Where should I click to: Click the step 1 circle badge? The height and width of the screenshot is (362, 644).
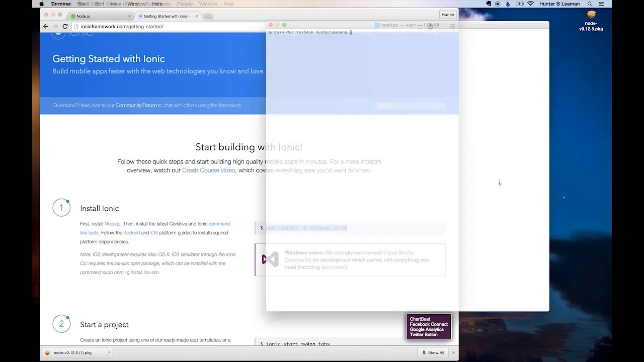point(61,208)
